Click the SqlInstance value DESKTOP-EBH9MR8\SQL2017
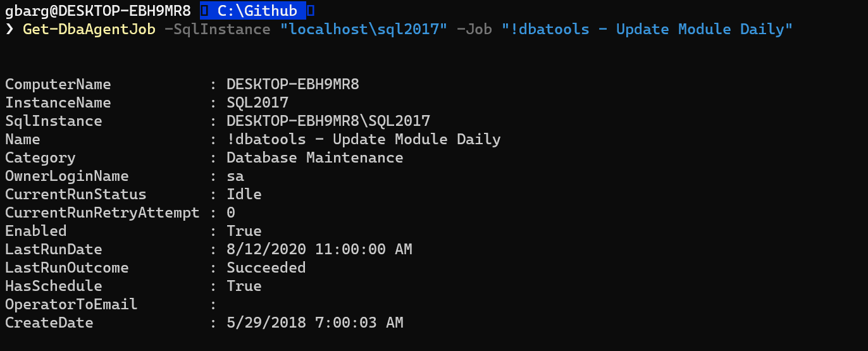Image resolution: width=868 pixels, height=351 pixels. pos(328,121)
